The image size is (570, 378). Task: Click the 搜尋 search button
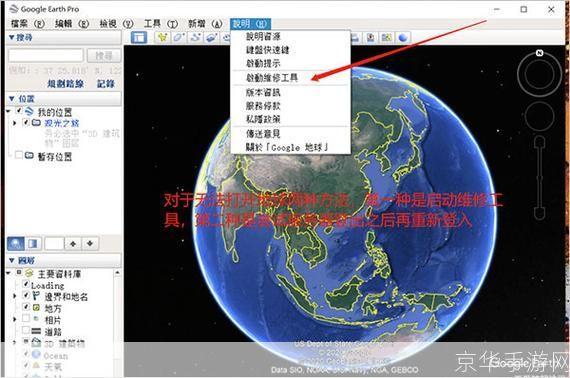(x=104, y=56)
